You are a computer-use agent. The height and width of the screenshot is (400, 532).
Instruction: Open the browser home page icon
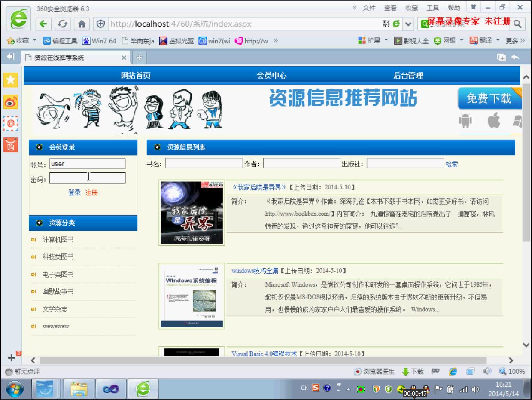coord(82,24)
